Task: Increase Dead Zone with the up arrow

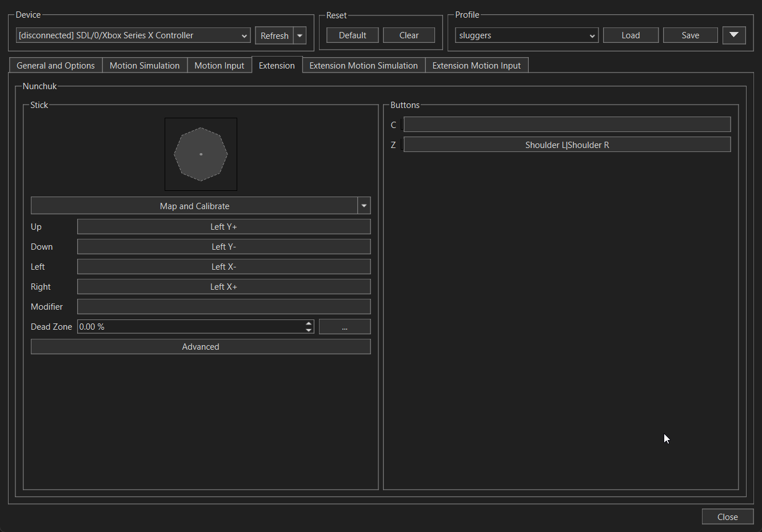Action: click(309, 323)
